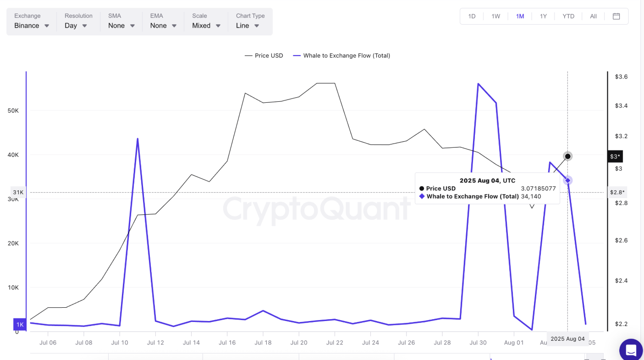Expand the Chart Type Line dropdown
This screenshot has width=644, height=360.
click(x=250, y=22)
